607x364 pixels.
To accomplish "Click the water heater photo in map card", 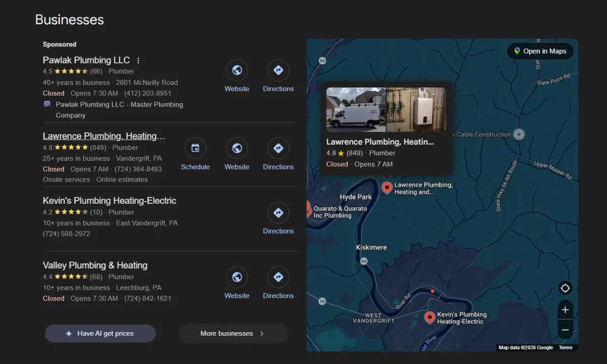I will (416, 110).
